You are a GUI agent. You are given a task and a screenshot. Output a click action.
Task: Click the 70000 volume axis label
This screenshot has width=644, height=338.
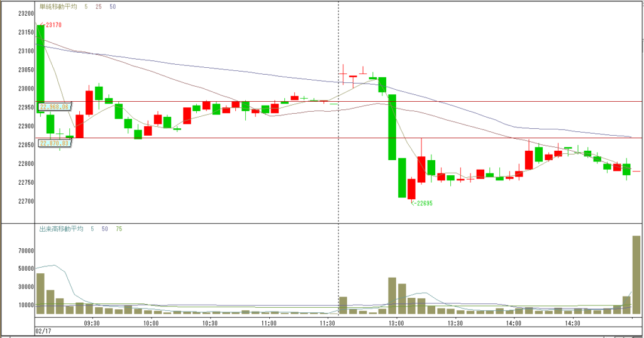point(26,251)
